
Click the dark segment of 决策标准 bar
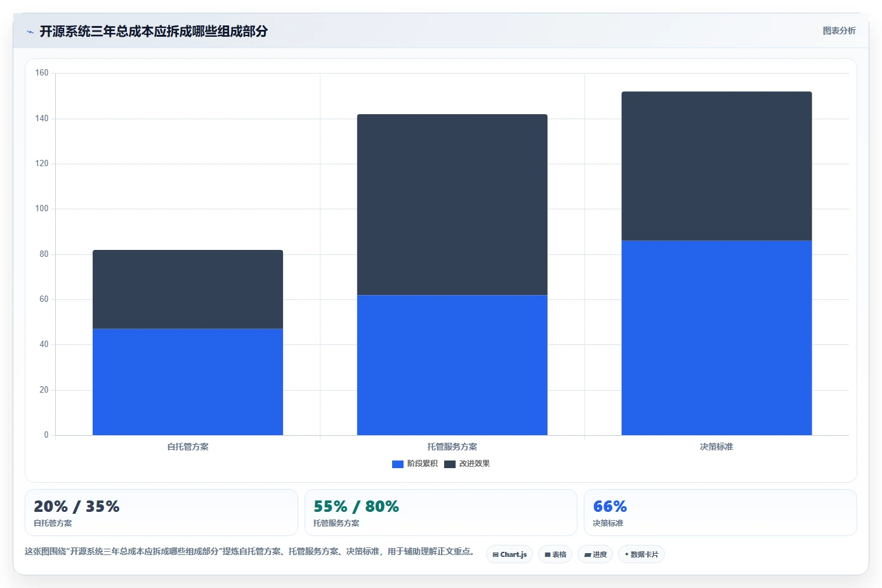pos(716,166)
